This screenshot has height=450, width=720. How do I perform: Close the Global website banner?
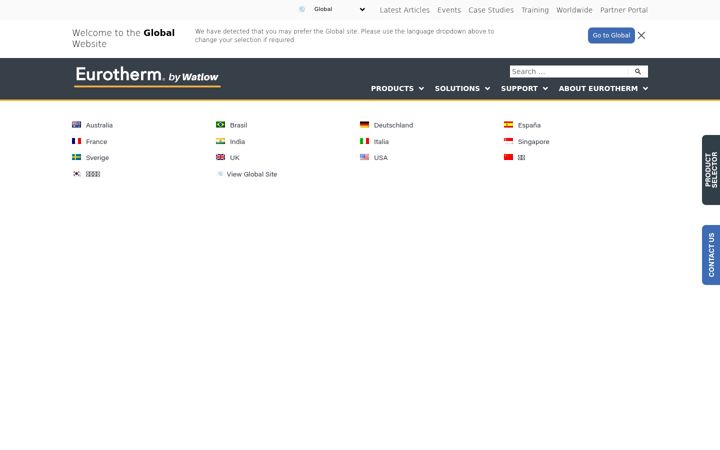pos(641,35)
